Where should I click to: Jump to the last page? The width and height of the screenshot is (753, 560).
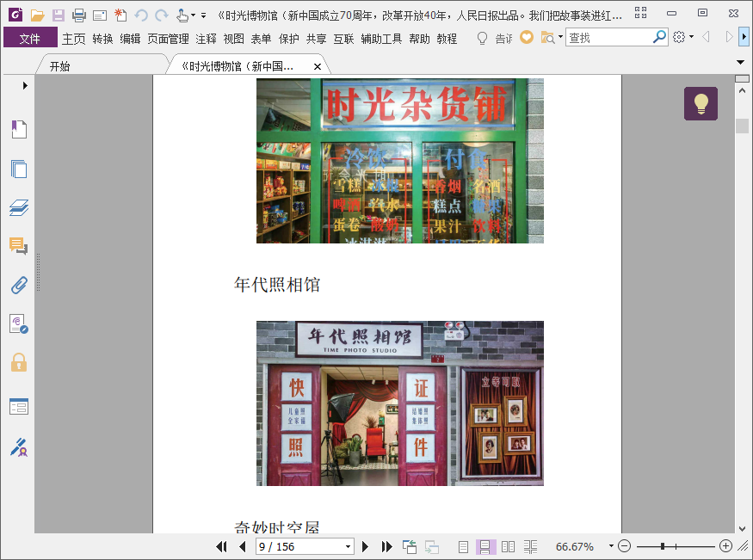386,546
